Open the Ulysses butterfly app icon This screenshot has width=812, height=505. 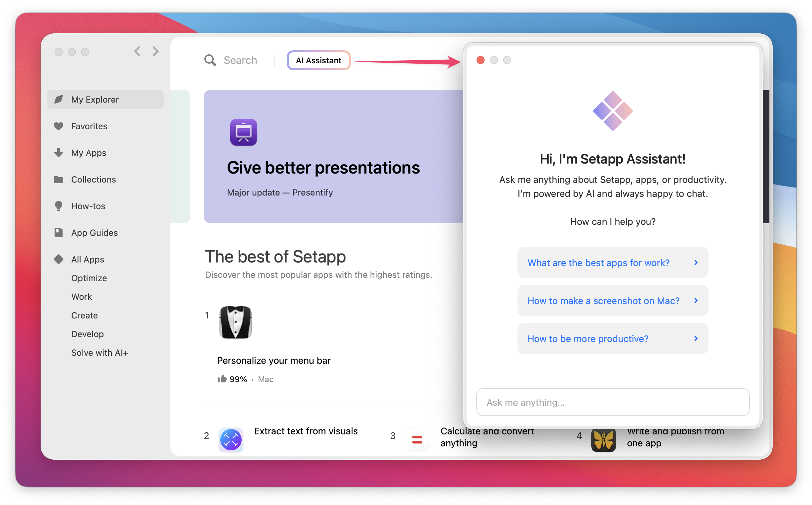tap(603, 440)
